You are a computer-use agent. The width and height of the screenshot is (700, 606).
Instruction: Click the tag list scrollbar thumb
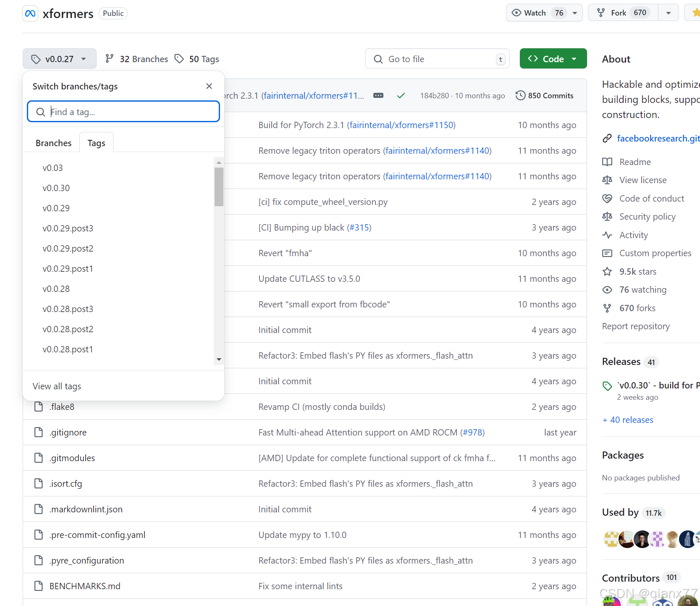(219, 187)
